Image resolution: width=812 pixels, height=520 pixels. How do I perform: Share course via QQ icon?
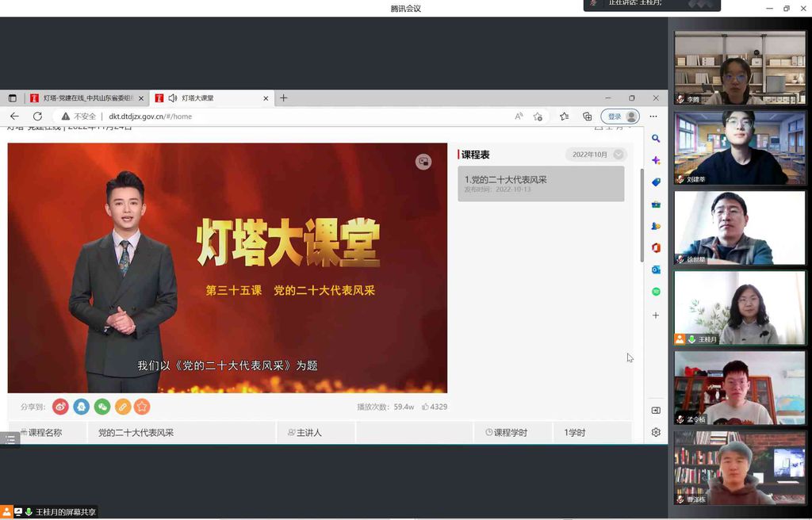81,407
